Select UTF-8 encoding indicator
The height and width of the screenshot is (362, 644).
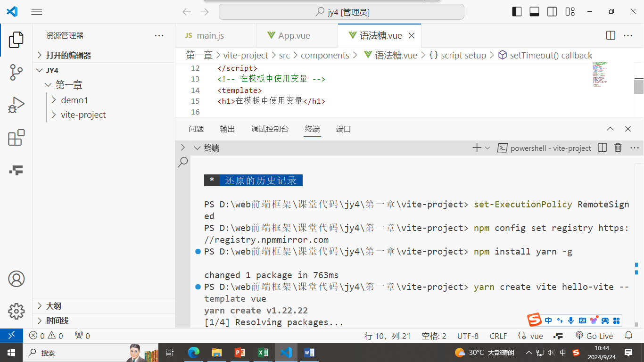point(468,336)
